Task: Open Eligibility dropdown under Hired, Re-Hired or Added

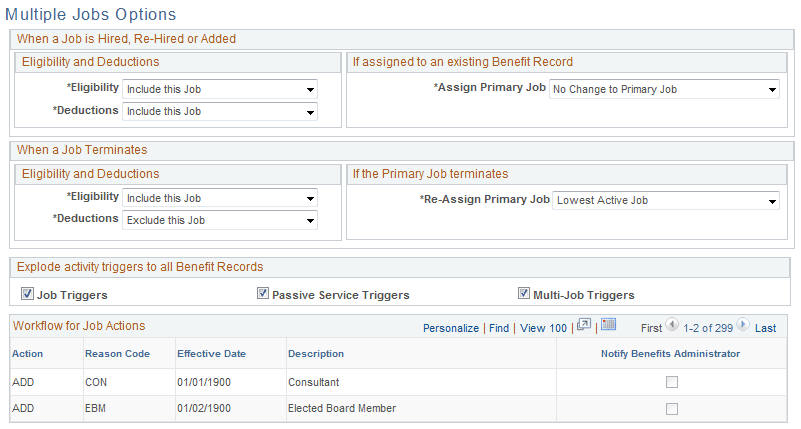Action: pos(220,89)
